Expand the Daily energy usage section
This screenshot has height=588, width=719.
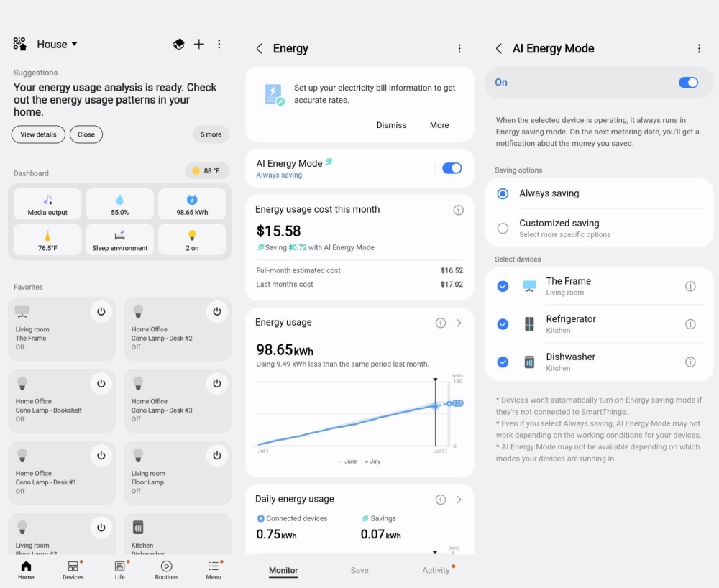click(460, 499)
